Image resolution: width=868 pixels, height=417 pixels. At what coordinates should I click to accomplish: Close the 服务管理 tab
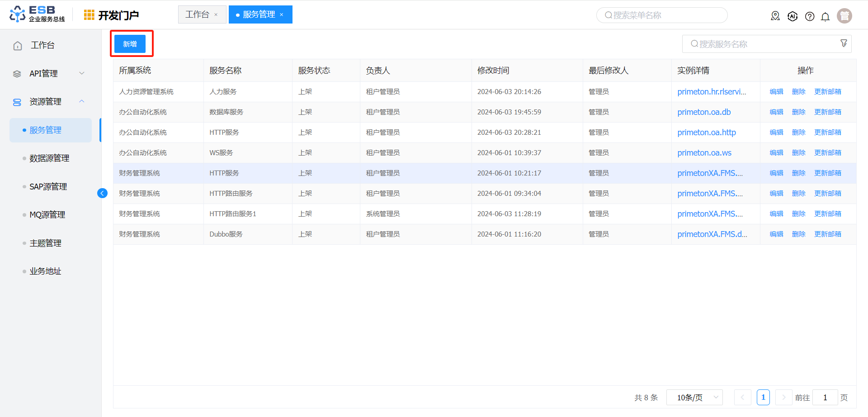(282, 15)
